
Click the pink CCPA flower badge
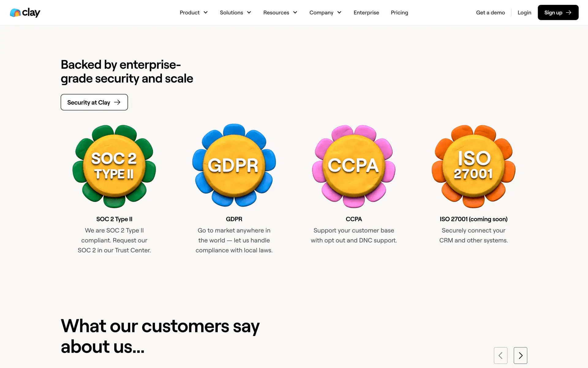coord(354,166)
